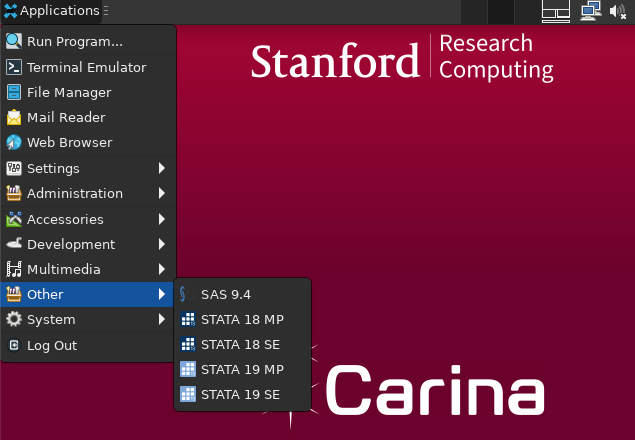Click the Development category icon
Image resolution: width=635 pixels, height=440 pixels.
(14, 244)
